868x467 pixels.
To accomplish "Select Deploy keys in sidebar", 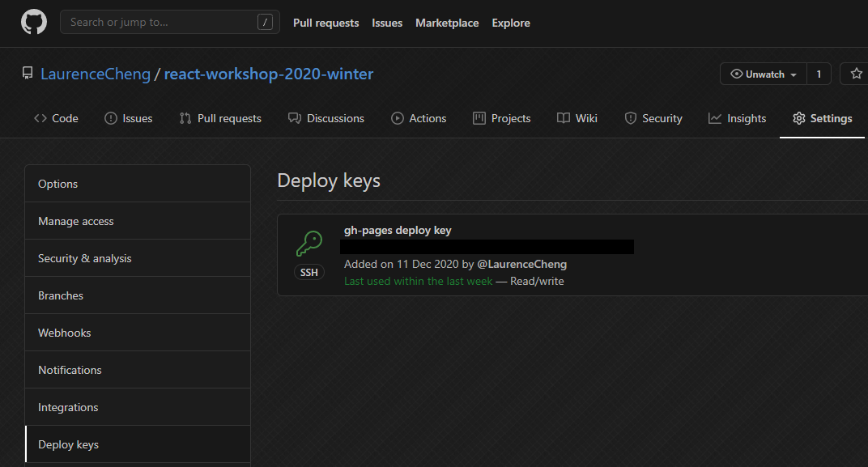I will (138, 444).
